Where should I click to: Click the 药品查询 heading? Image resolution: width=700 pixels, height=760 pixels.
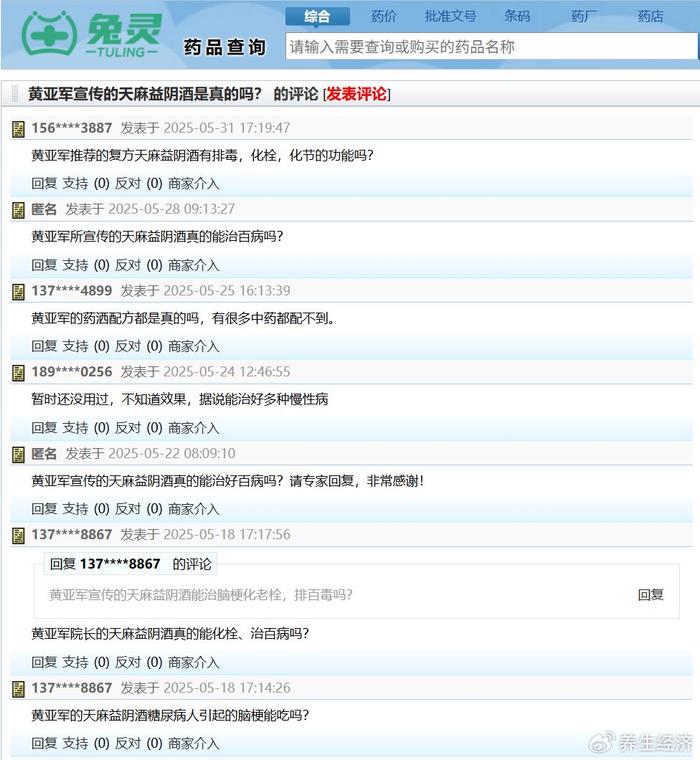pos(225,47)
